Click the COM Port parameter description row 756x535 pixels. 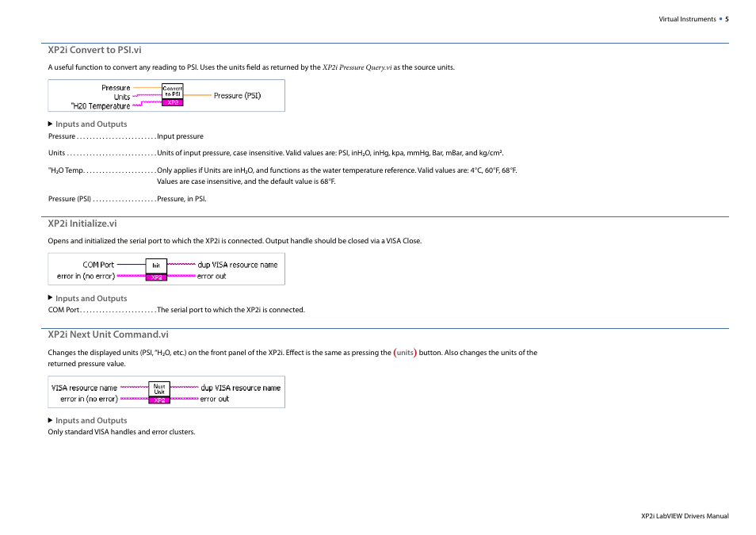pyautogui.click(x=177, y=310)
